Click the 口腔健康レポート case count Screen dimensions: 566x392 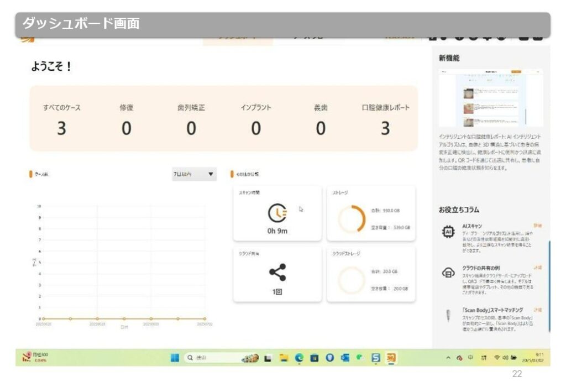(x=385, y=128)
